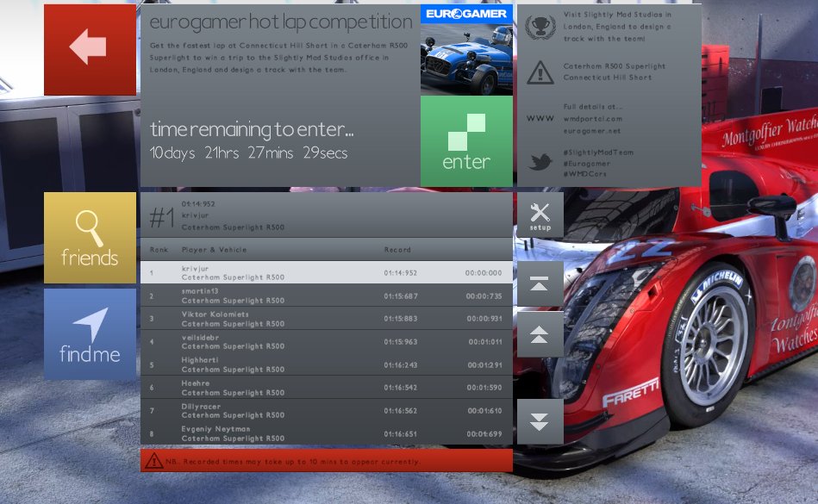Click the Record column header
The image size is (818, 504).
tap(397, 250)
